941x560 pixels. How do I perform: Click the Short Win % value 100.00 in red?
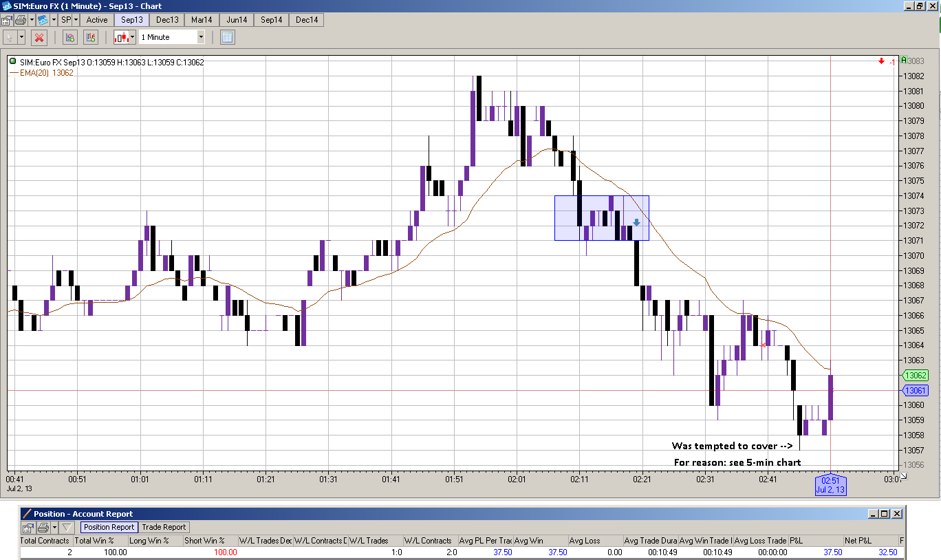click(x=225, y=552)
